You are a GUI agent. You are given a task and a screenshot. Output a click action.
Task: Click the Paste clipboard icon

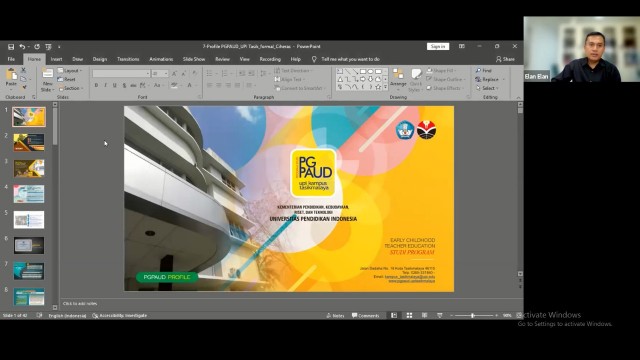tap(11, 75)
